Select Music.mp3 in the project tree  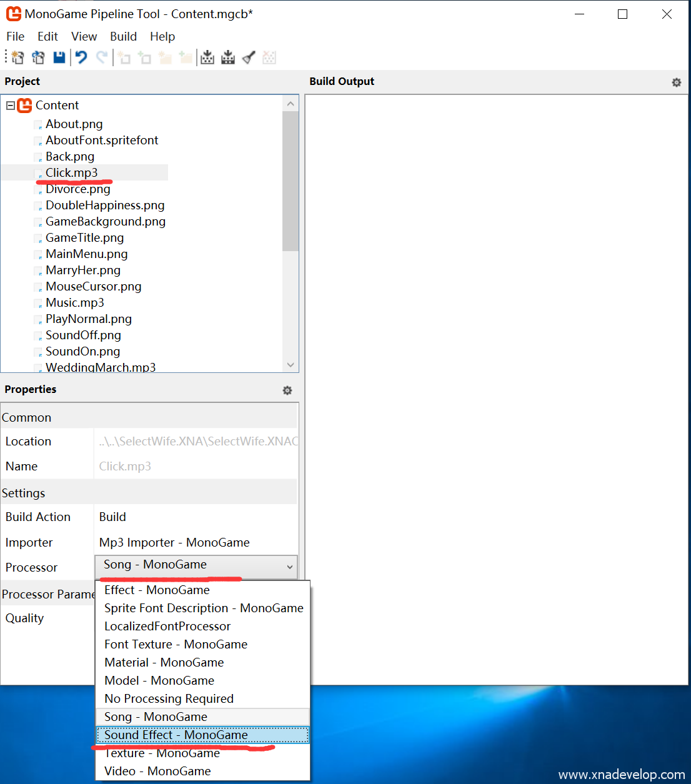coord(74,303)
